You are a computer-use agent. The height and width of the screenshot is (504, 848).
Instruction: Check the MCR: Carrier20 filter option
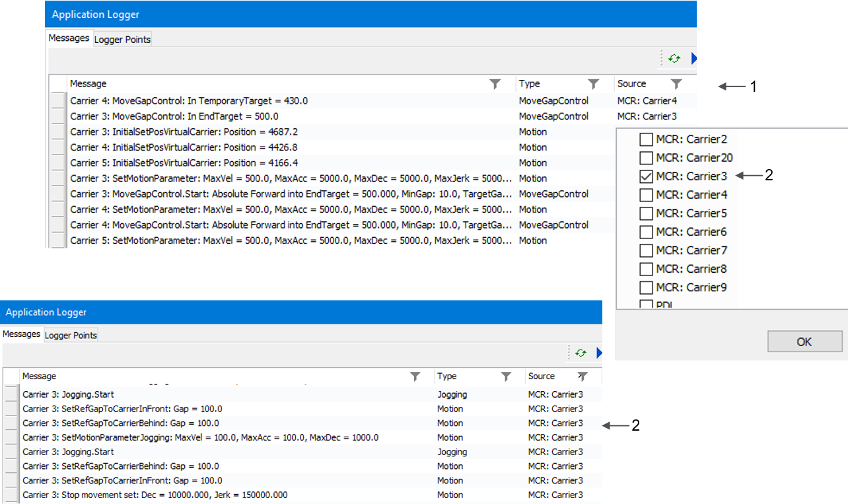point(646,158)
